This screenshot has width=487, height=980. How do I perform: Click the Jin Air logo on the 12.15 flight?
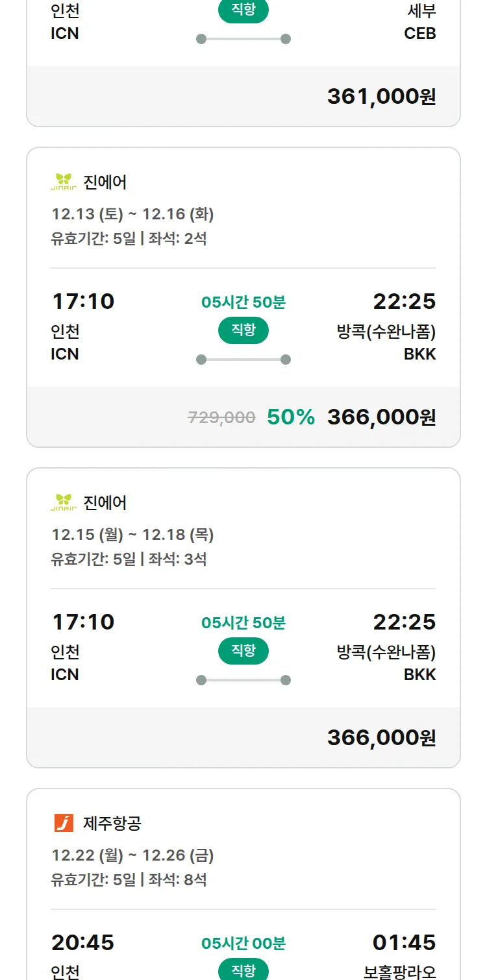(64, 503)
